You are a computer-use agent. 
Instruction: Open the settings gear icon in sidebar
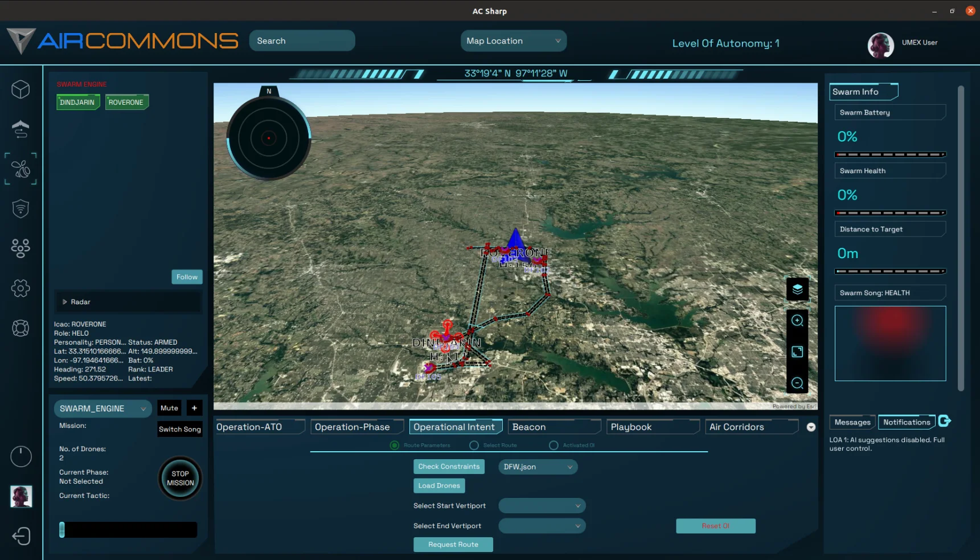(x=20, y=288)
